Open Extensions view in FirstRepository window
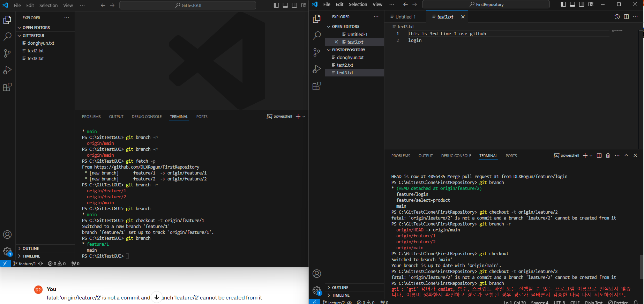 [317, 86]
